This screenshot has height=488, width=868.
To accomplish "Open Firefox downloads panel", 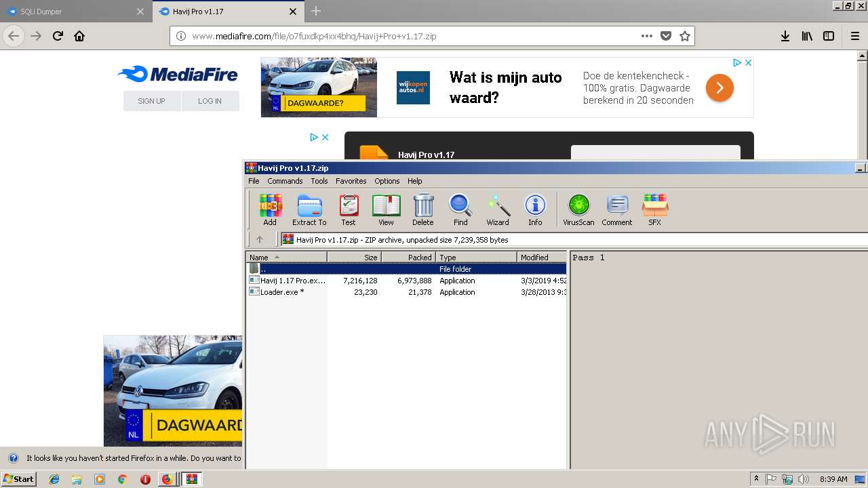I will point(785,36).
